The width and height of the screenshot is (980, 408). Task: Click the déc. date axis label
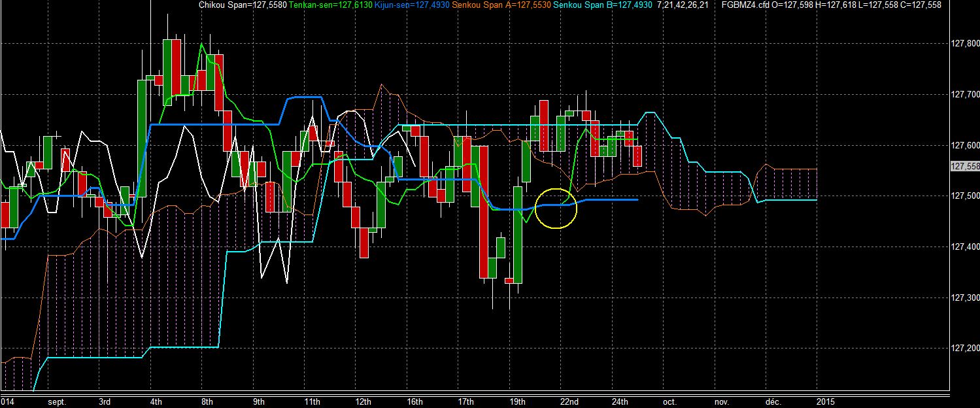[x=773, y=401]
